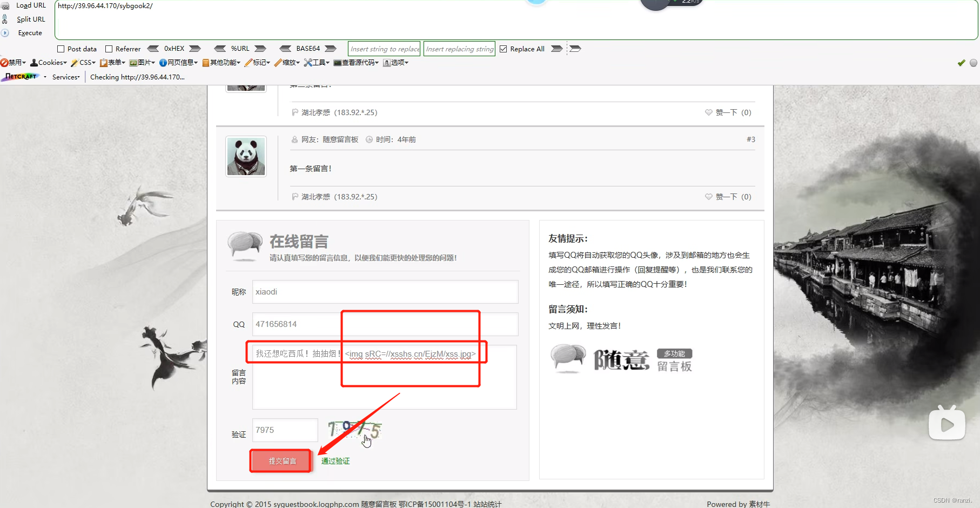Screen dimensions: 980x508
Task: Encode BASE64 with right arrow
Action: pyautogui.click(x=331, y=49)
